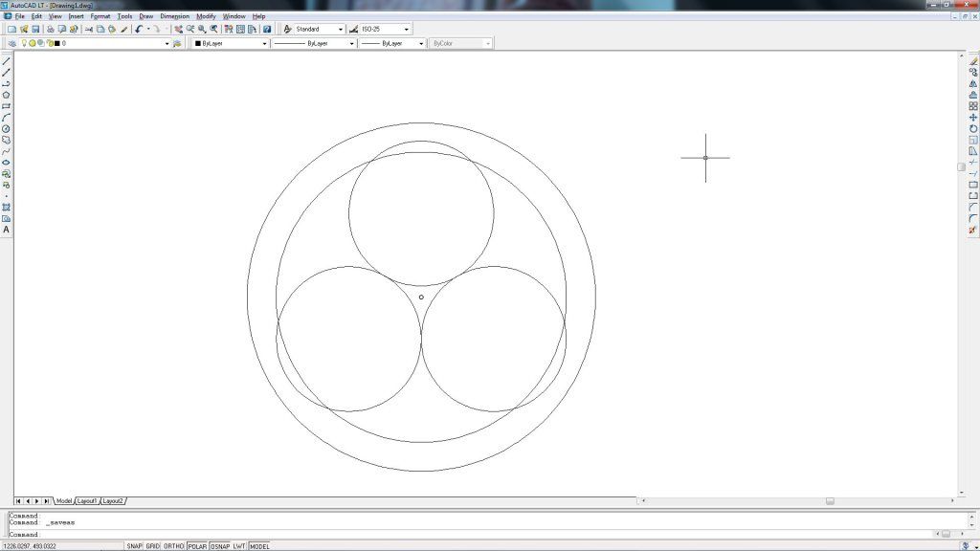Image resolution: width=980 pixels, height=551 pixels.
Task: Click the last-tab navigation arrow
Action: pyautogui.click(x=46, y=501)
